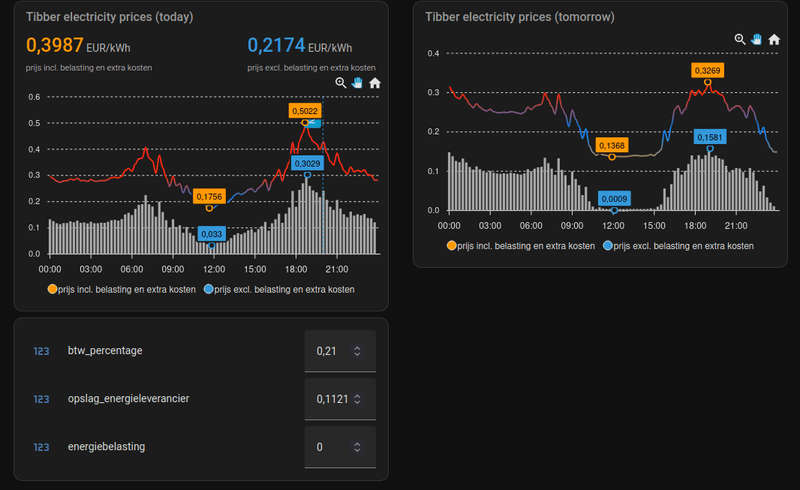
Task: Click the energiebelasting stepper arrows
Action: [357, 447]
